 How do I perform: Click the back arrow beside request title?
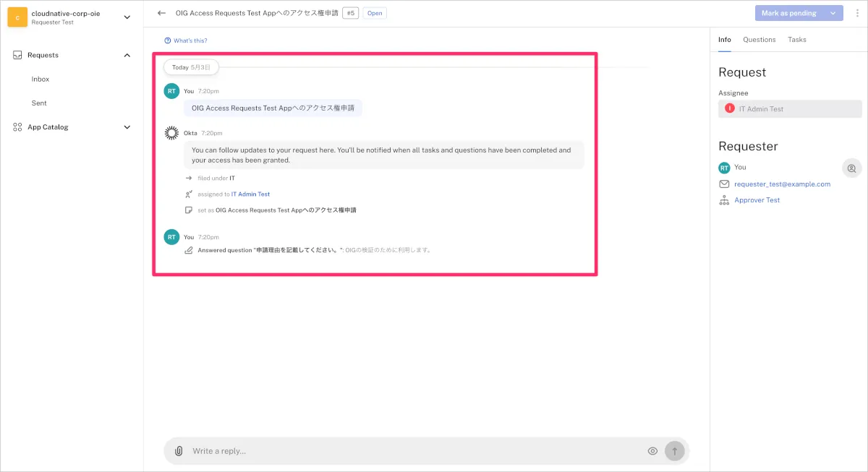[161, 13]
